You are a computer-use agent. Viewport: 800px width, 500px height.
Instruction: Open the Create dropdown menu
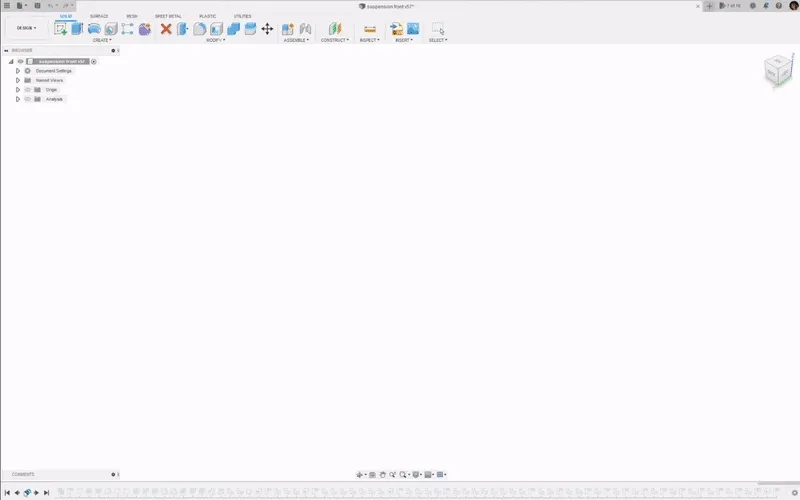click(x=102, y=40)
